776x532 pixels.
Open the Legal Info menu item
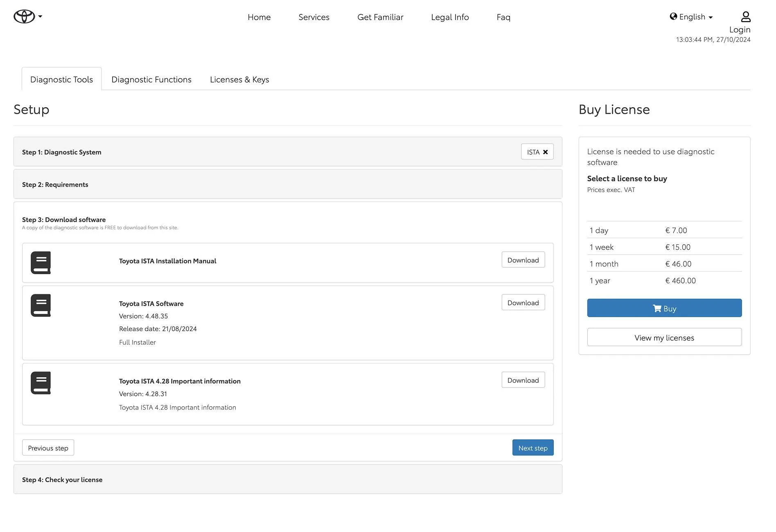(x=450, y=17)
